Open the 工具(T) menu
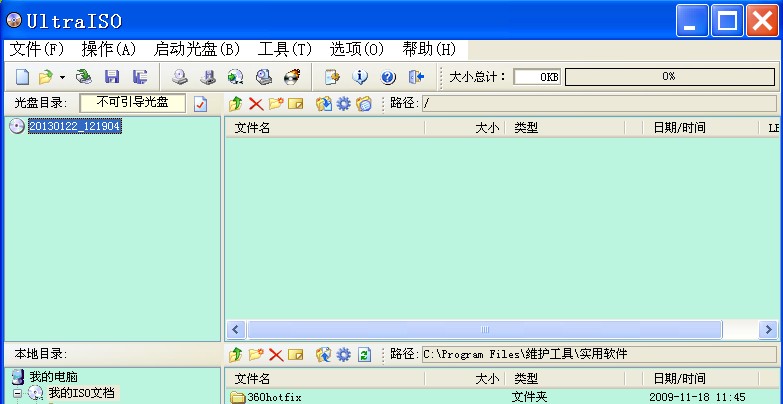 (285, 49)
